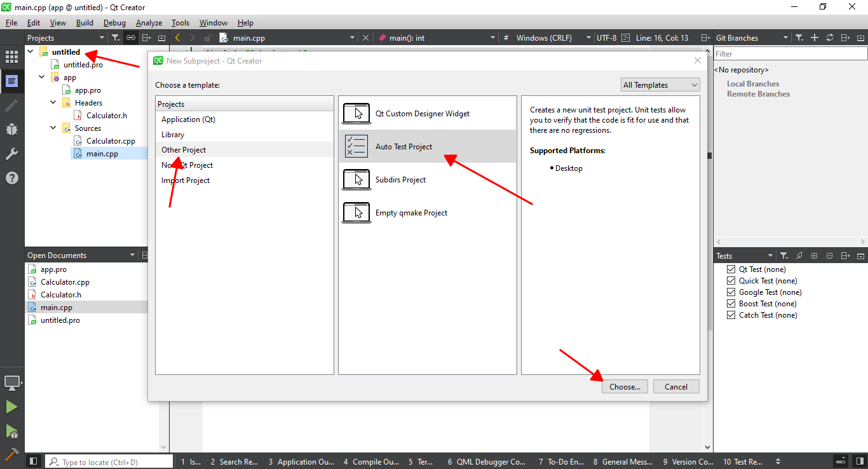Choose the Subdirs Project template
This screenshot has height=469, width=868.
(428, 180)
